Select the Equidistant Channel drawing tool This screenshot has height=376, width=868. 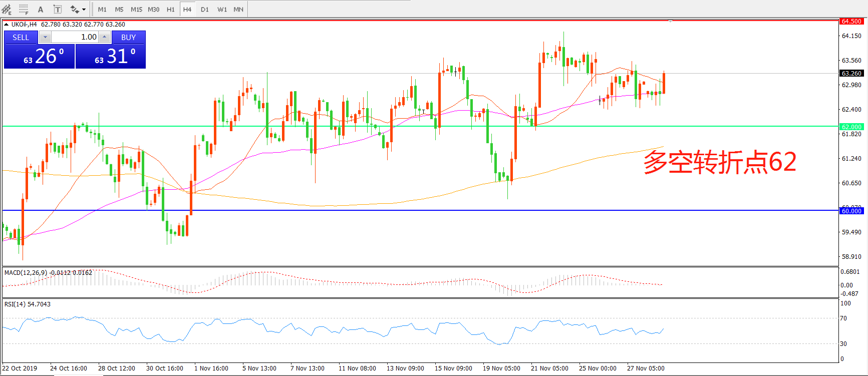click(7, 9)
